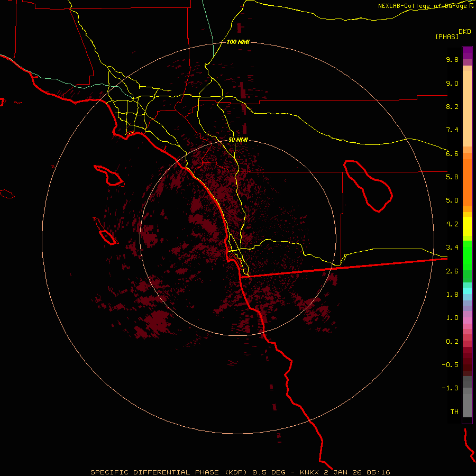Click the 0.5 DEG elevation text
This screenshot has height=476, width=476.
pyautogui.click(x=269, y=472)
